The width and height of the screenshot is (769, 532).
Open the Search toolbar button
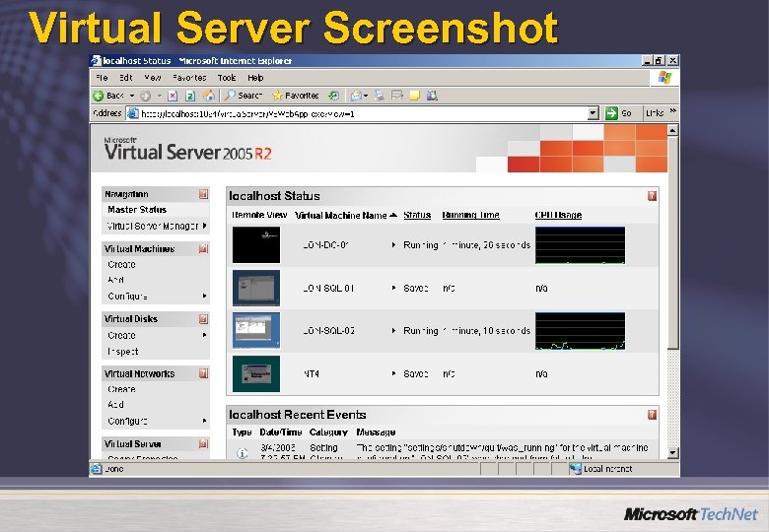pos(244,96)
